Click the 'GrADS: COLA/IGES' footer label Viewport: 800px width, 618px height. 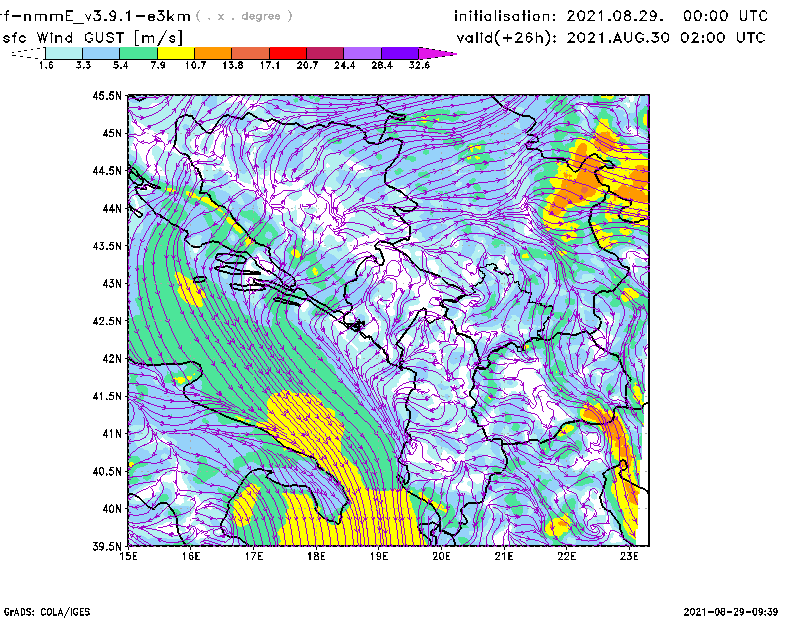(x=46, y=612)
